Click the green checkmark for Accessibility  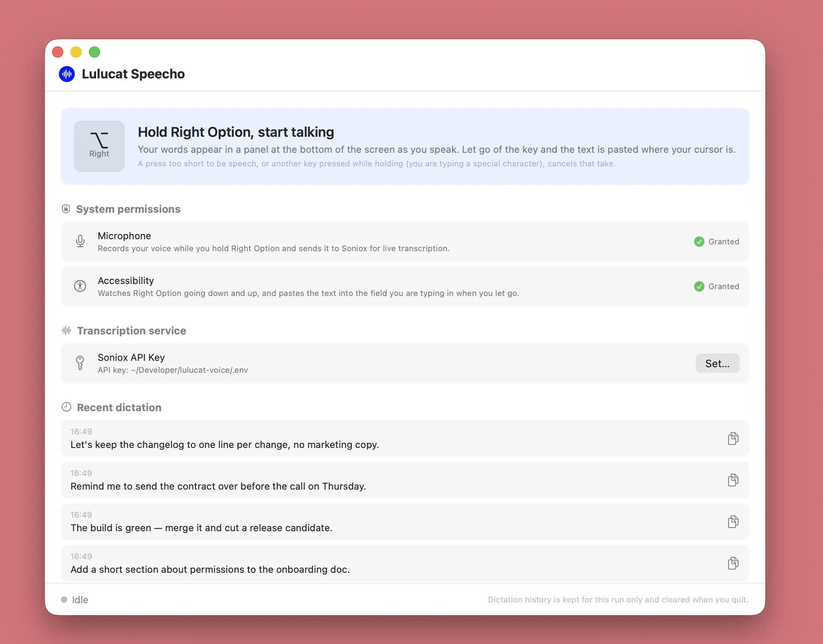[699, 286]
